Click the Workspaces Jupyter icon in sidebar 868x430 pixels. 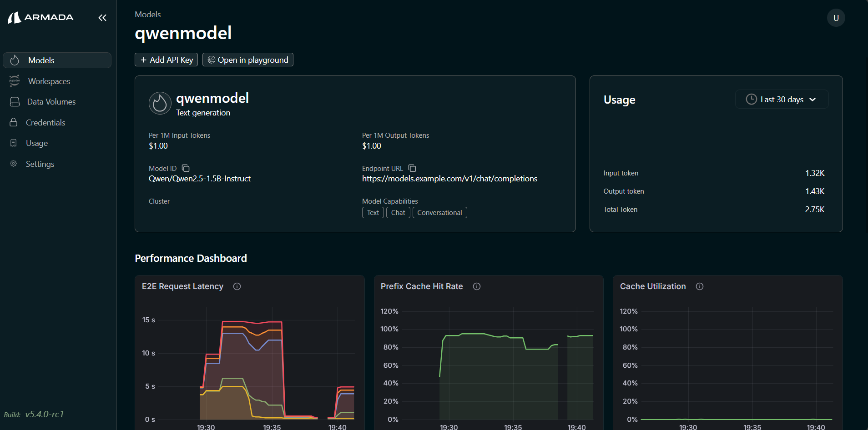point(15,81)
